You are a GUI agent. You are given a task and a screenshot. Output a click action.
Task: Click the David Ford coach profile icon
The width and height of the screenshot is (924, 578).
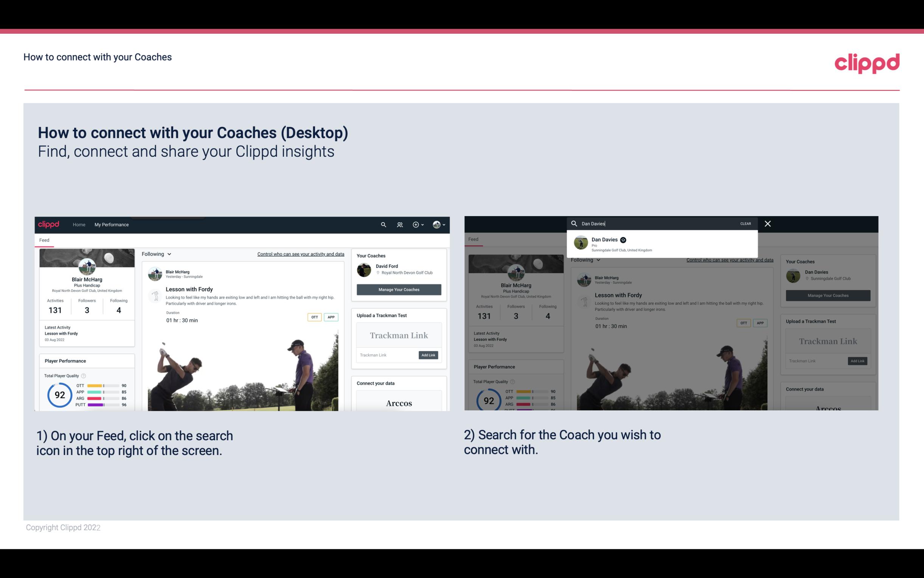click(x=365, y=269)
